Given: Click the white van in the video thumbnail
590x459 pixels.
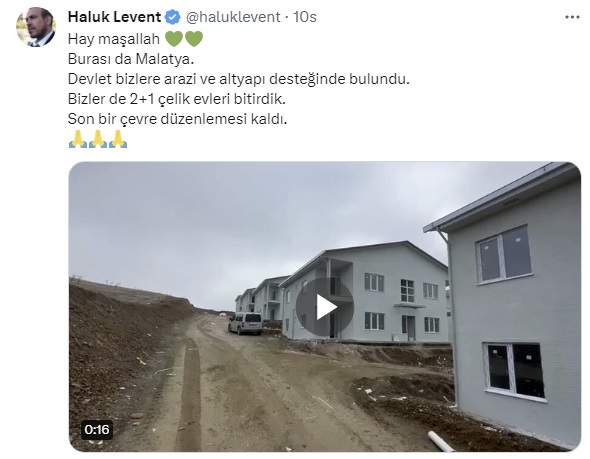Looking at the screenshot, I should point(245,324).
